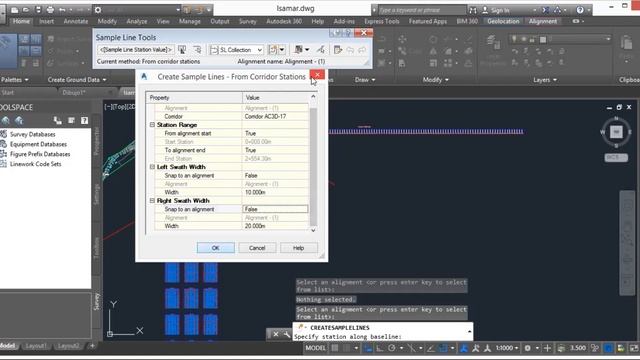Click the MODEL button in status bar

coord(316,348)
